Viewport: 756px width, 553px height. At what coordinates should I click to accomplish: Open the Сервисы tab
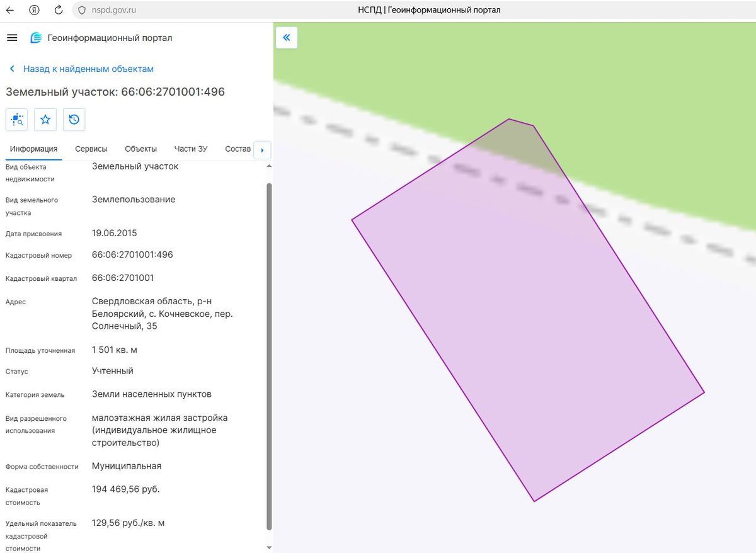(91, 149)
